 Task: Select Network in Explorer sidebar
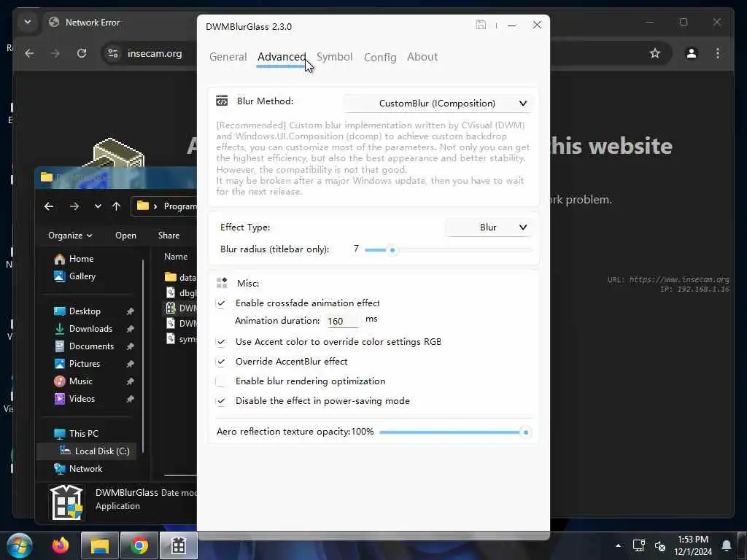78,469
